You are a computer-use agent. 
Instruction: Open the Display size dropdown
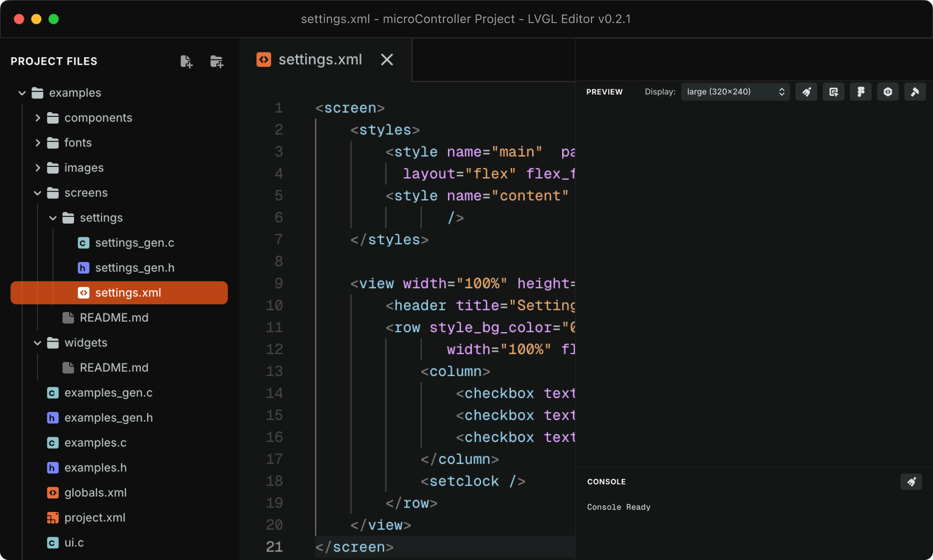(x=735, y=92)
